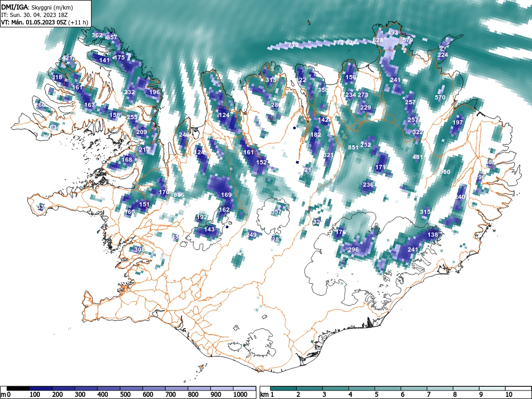Click the visibility value 138

tap(433, 235)
